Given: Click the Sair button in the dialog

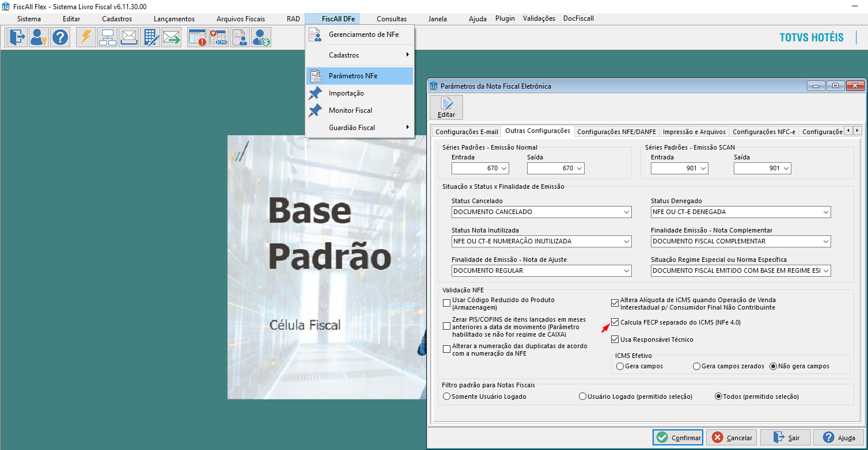Looking at the screenshot, I should 786,437.
